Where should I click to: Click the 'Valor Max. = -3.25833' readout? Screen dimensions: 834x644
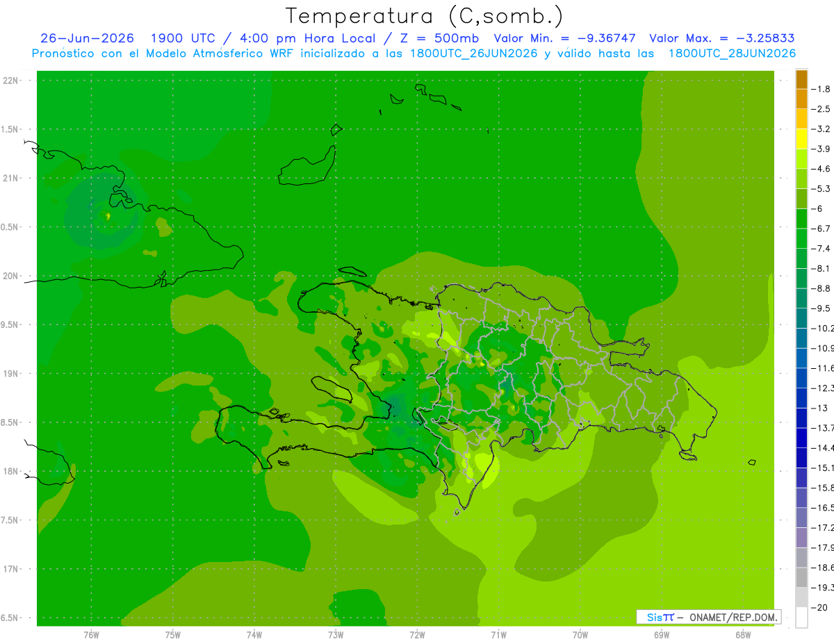point(722,38)
